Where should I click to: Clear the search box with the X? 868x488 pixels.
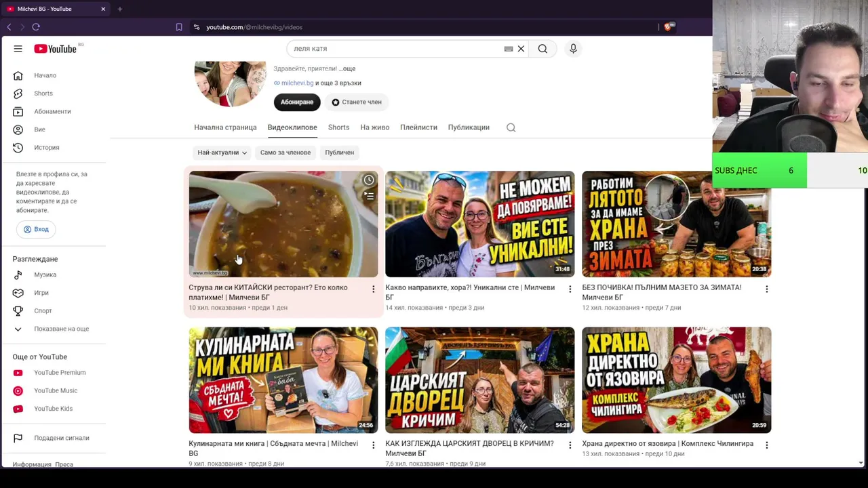click(x=521, y=49)
